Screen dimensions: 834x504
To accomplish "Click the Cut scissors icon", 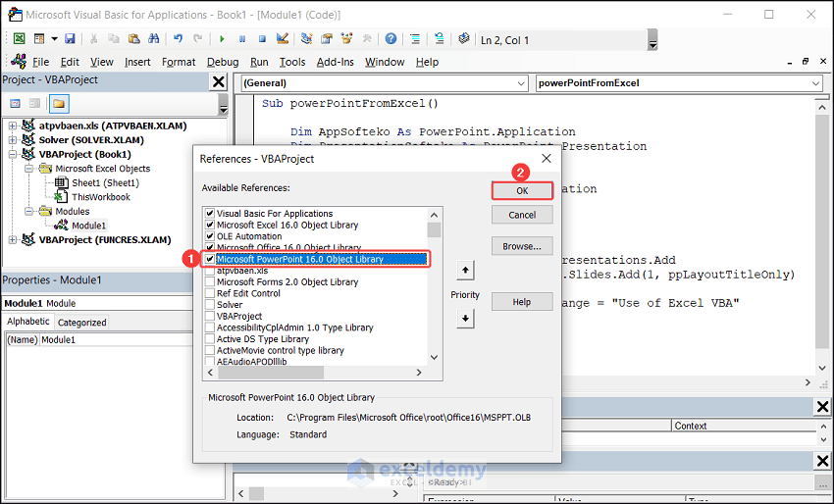I will pos(93,39).
